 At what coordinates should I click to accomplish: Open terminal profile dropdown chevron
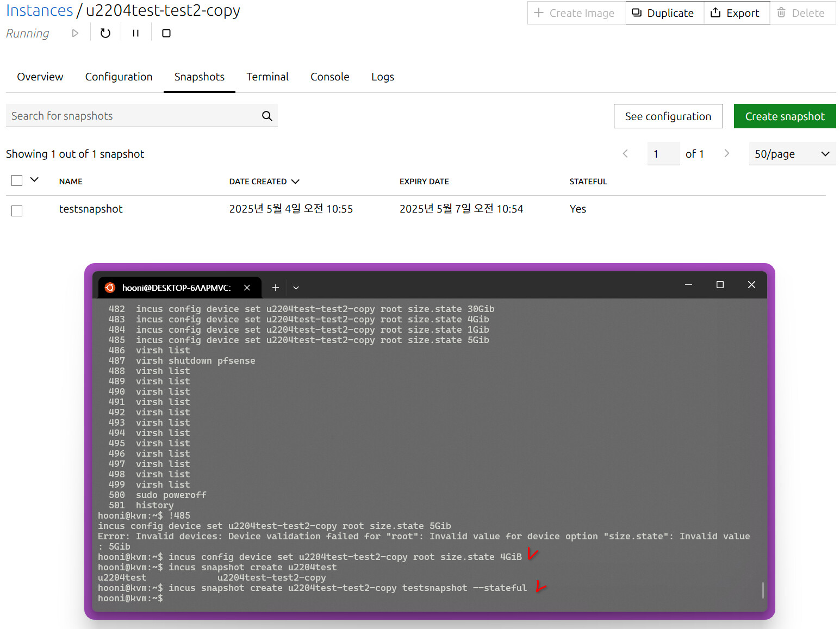pyautogui.click(x=296, y=288)
